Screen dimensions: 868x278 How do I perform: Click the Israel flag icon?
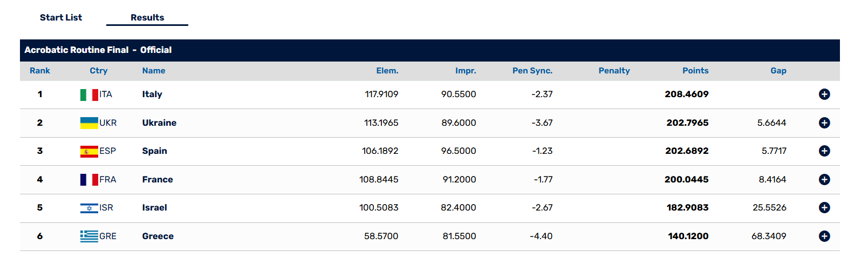[x=89, y=208]
